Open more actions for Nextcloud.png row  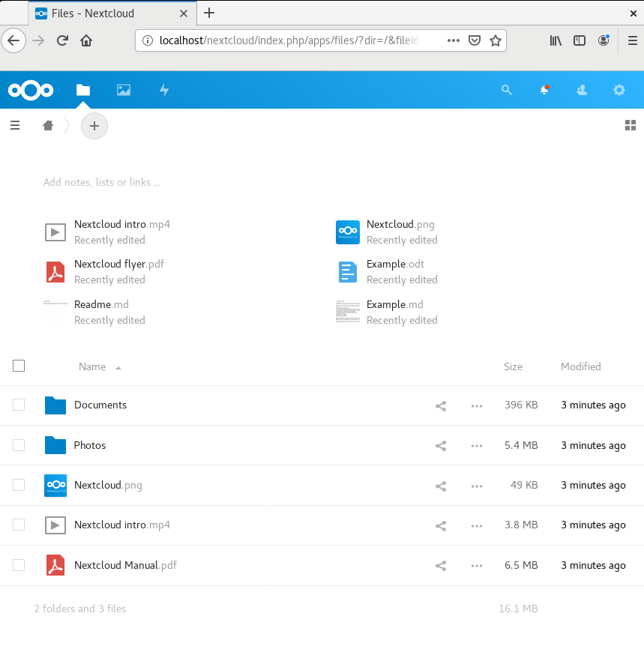[477, 486]
